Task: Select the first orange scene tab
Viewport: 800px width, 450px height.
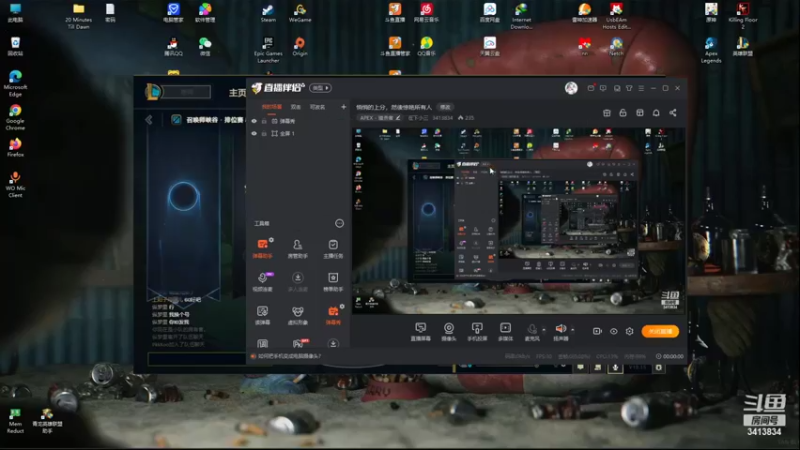Action: click(x=271, y=107)
